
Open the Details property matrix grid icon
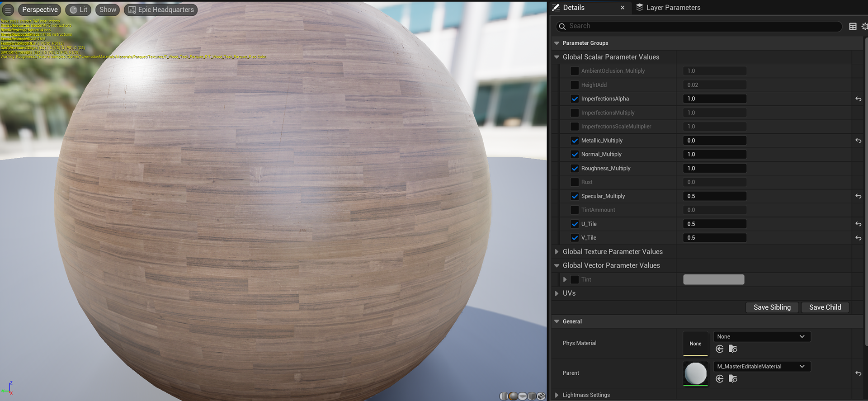(853, 26)
